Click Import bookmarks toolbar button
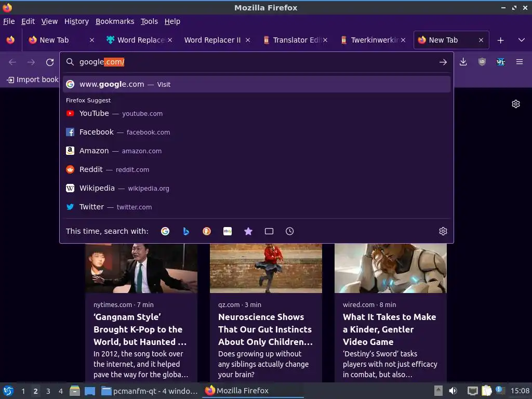The image size is (532, 399). pyautogui.click(x=33, y=79)
